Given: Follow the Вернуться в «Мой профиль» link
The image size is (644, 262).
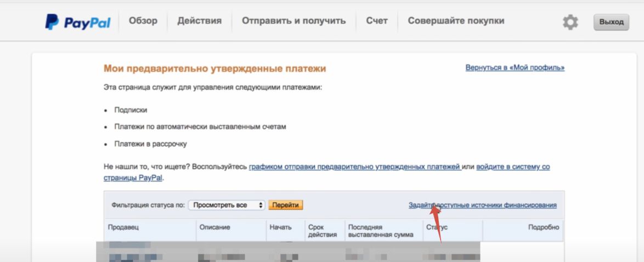Looking at the screenshot, I should point(515,68).
